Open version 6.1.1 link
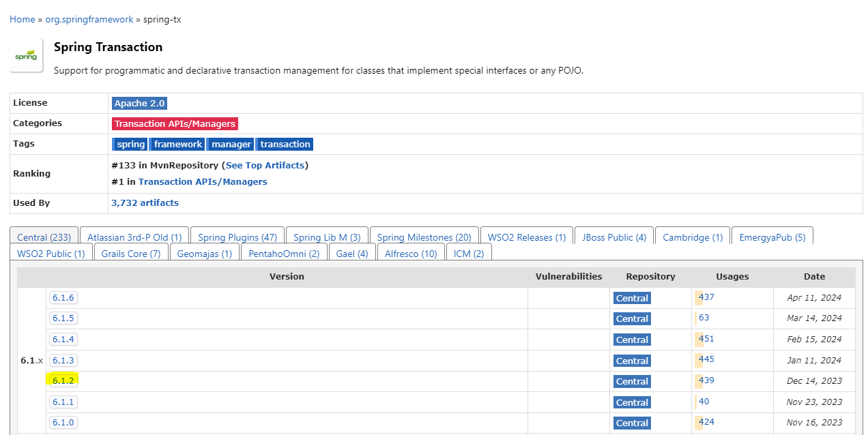868x435 pixels. tap(63, 402)
